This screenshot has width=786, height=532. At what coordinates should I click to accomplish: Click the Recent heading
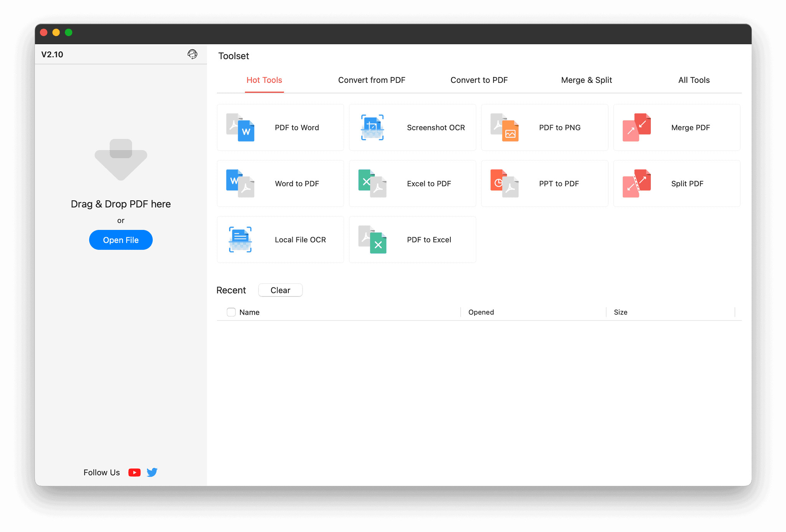[x=231, y=290]
